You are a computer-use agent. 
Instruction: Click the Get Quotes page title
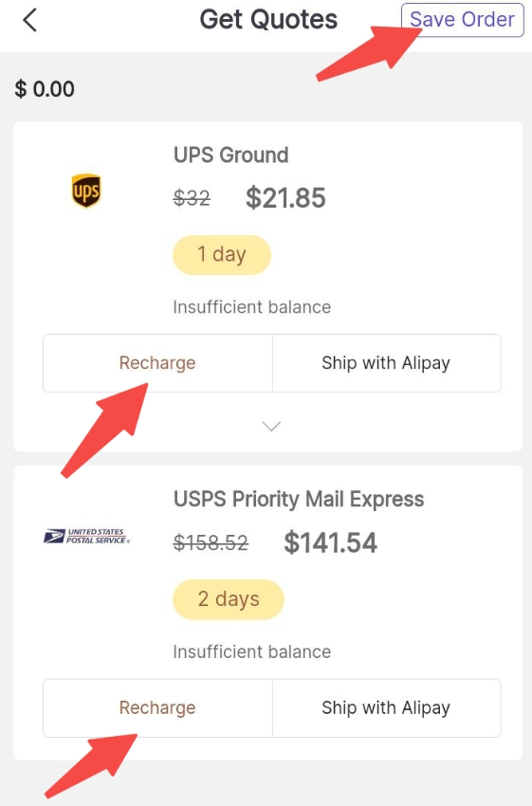pyautogui.click(x=268, y=20)
